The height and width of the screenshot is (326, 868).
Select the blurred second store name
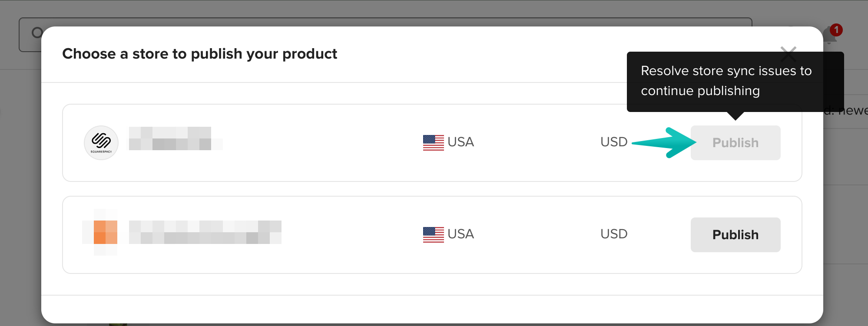pos(205,232)
